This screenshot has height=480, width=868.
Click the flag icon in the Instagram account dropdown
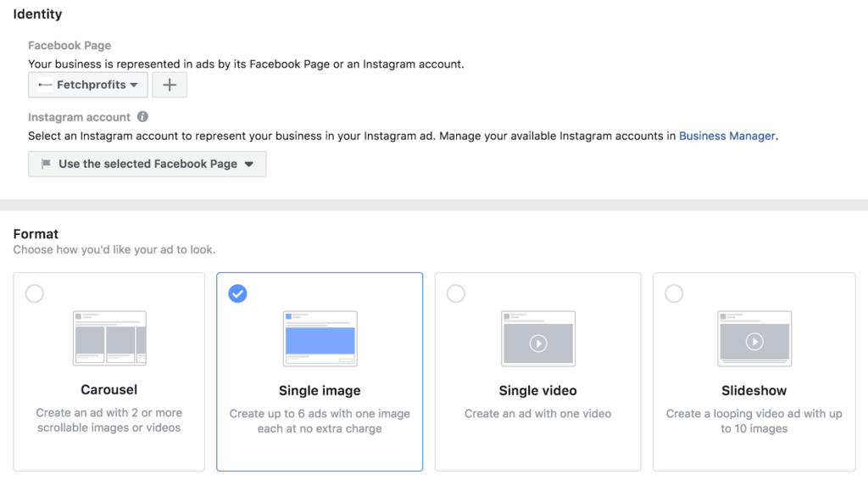(x=46, y=164)
